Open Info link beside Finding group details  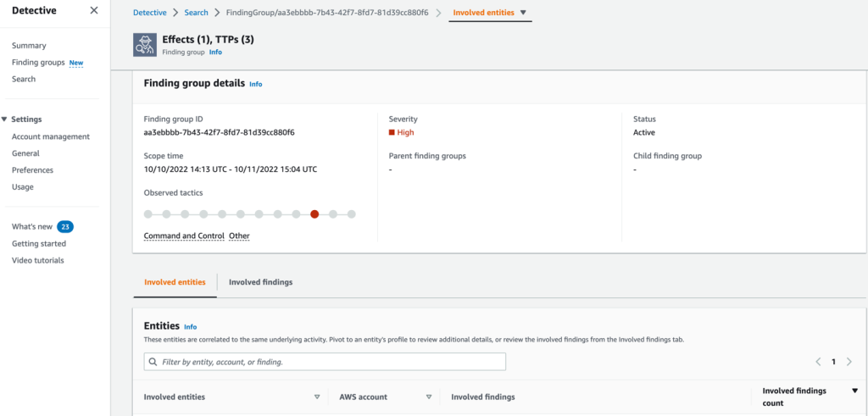(x=256, y=84)
